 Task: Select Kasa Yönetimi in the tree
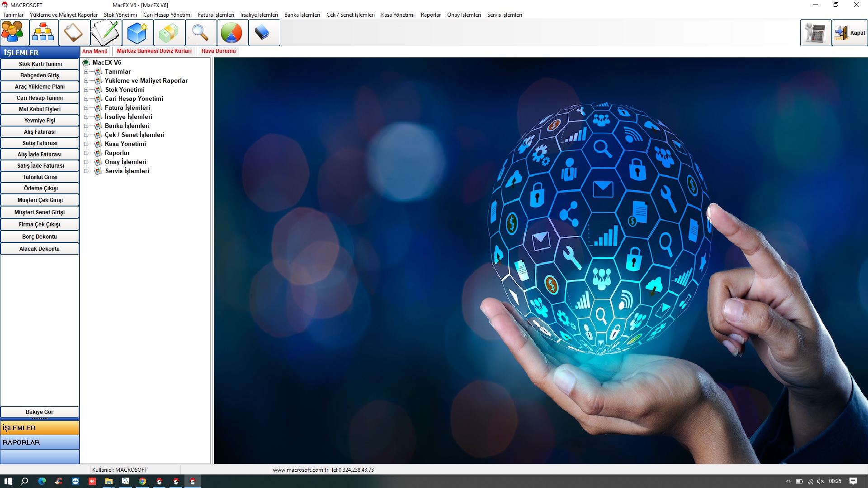point(125,144)
